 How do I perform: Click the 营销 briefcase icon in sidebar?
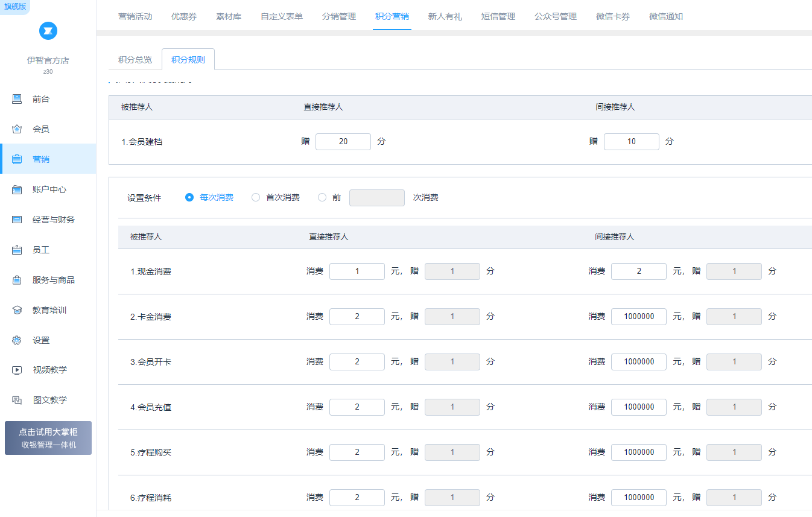(x=17, y=159)
